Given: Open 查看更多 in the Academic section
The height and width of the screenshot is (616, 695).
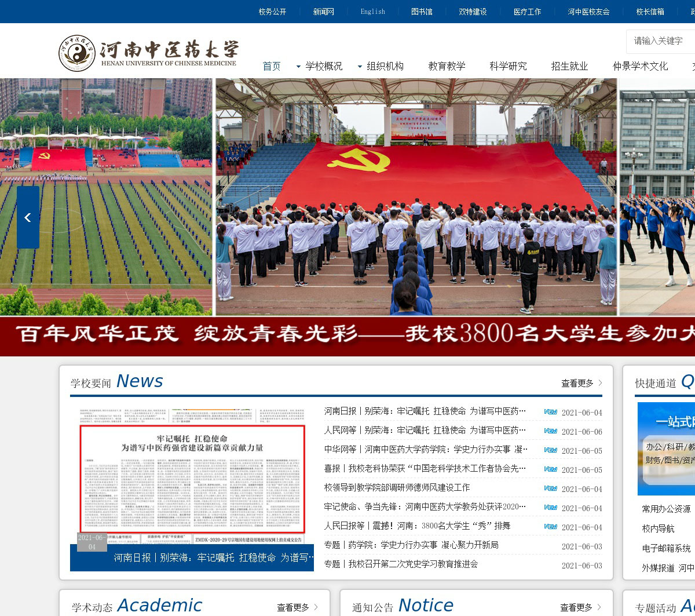Looking at the screenshot, I should (x=297, y=607).
